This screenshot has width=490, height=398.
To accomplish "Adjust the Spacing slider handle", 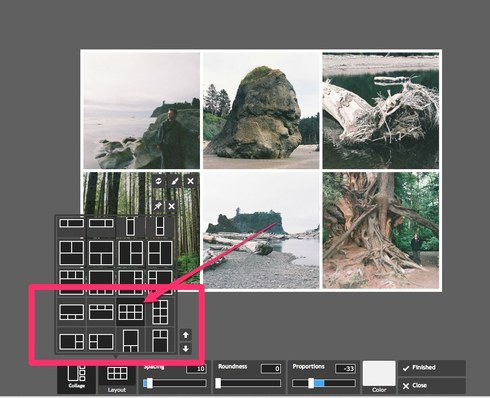I will coord(149,383).
